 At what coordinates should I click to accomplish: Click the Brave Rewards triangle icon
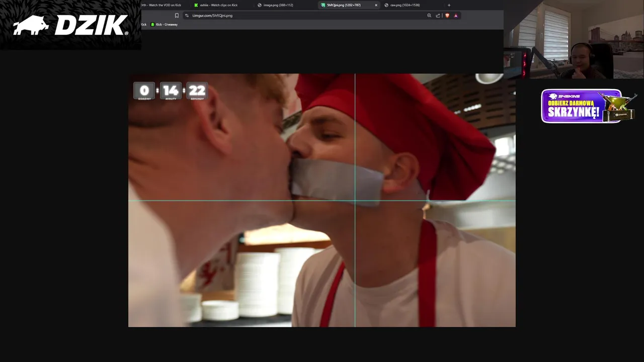(456, 16)
